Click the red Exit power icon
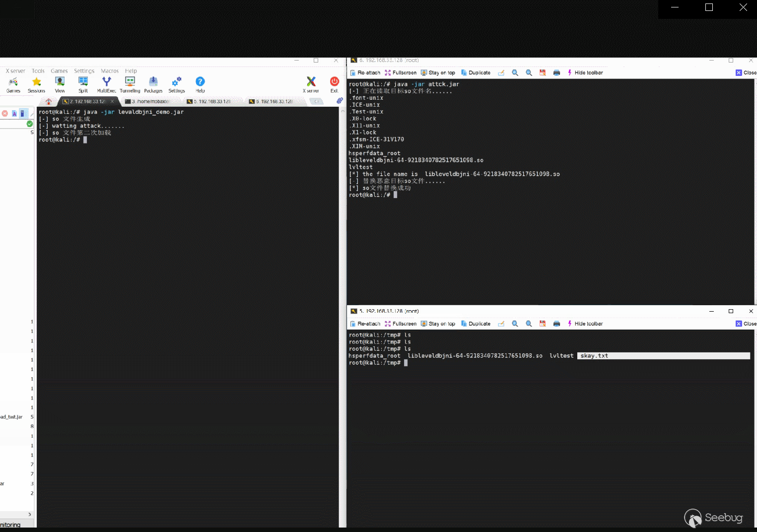 [334, 83]
